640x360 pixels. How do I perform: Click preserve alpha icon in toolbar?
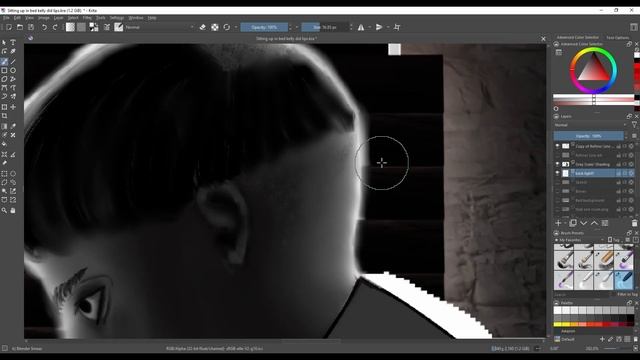click(215, 27)
